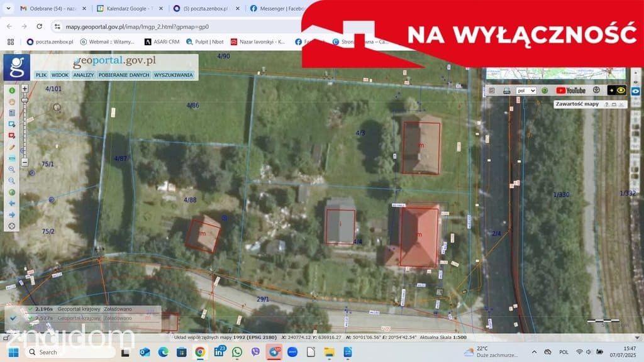644x362 pixels.
Task: Open the Chrome apps grid icon
Action: pyautogui.click(x=11, y=42)
